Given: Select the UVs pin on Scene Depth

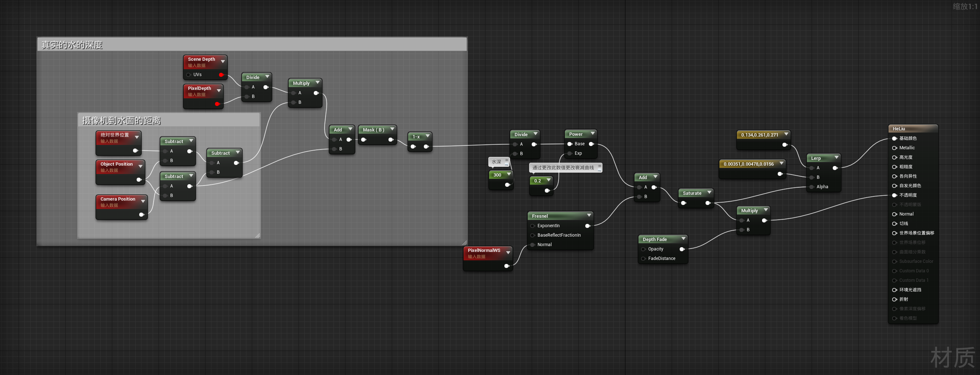Looking at the screenshot, I should tap(189, 75).
